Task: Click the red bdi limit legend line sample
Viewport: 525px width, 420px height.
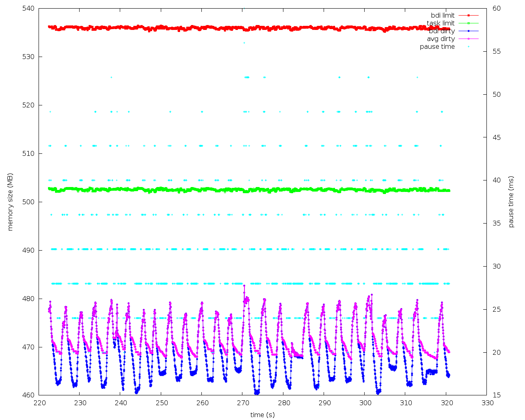Action: tap(468, 15)
